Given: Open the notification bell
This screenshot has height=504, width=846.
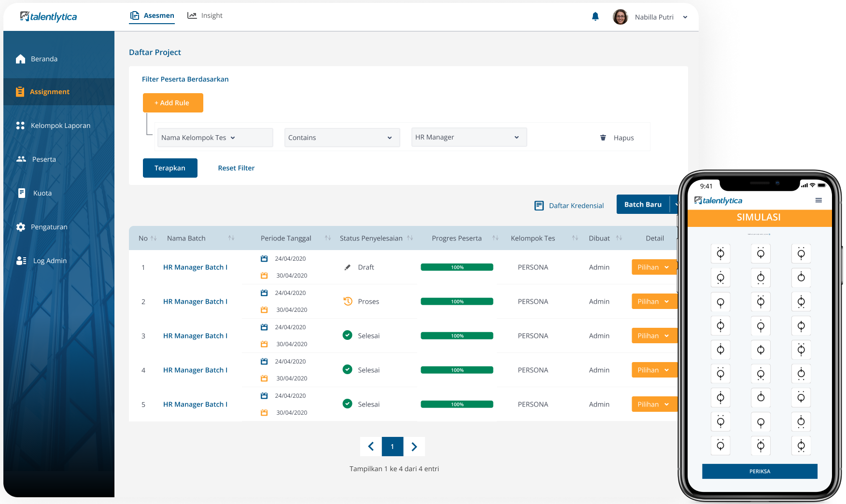Looking at the screenshot, I should [x=595, y=17].
